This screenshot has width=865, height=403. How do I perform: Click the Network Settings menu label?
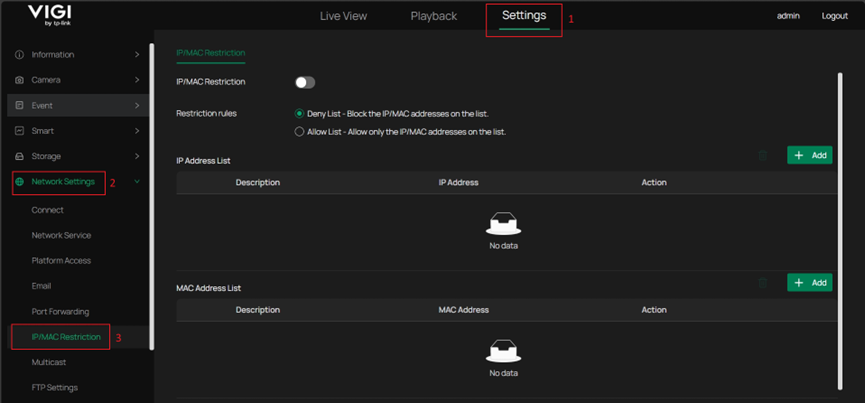(x=63, y=181)
